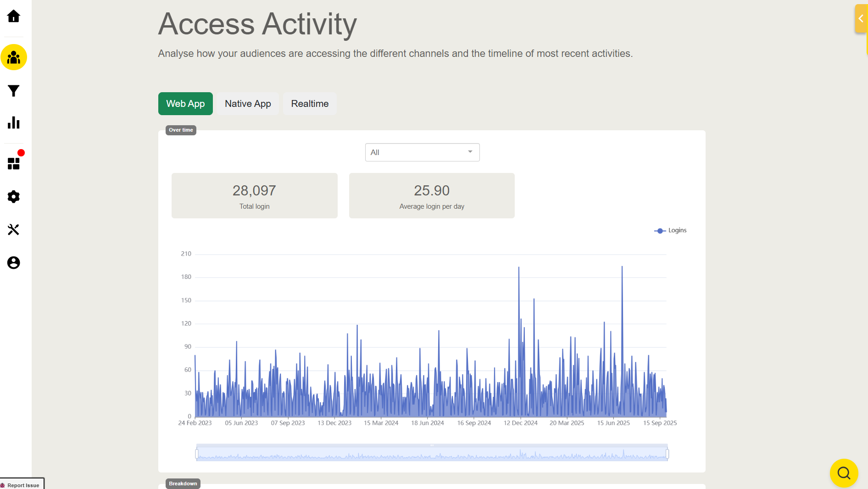This screenshot has width=868, height=489.
Task: Click the 07 Sep 2023 axis label
Action: coord(288,423)
